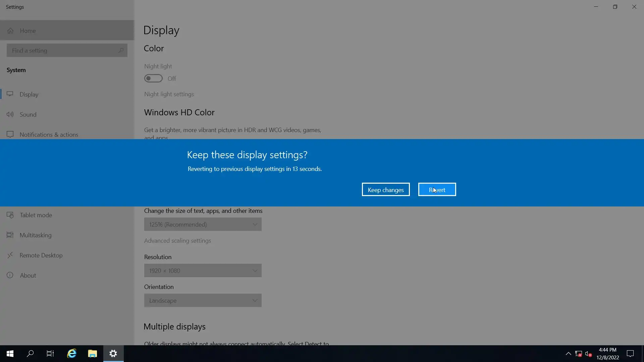Open Notifications & actions settings page
644x362 pixels.
49,134
